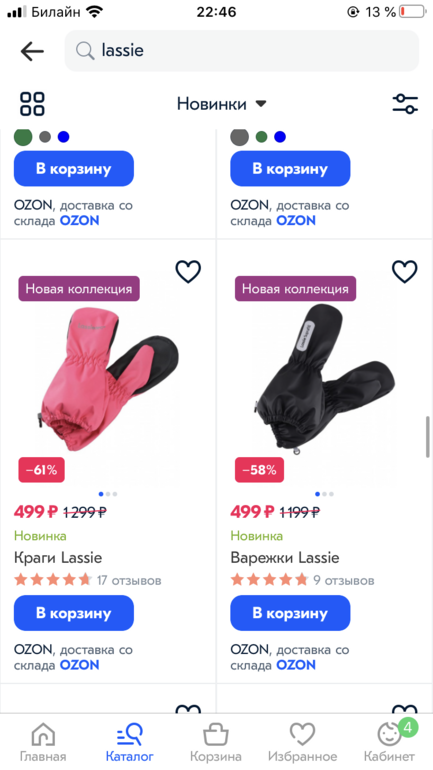Go to the Главная home tab

(43, 742)
